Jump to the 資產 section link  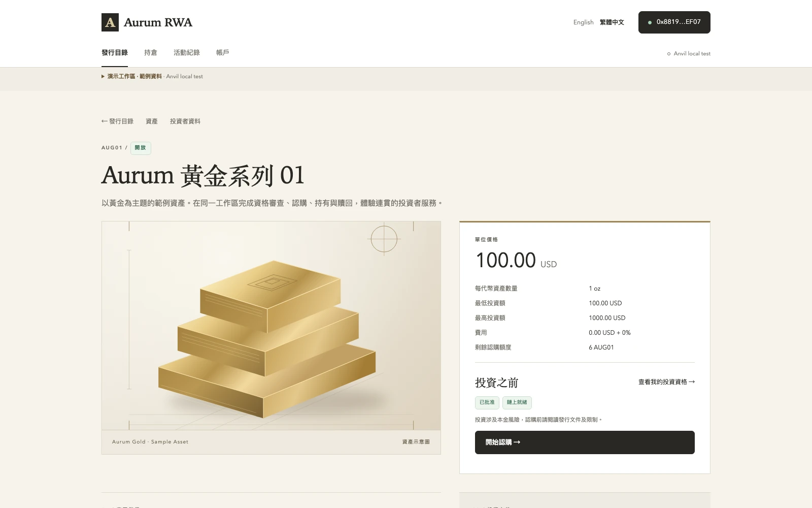coord(152,121)
